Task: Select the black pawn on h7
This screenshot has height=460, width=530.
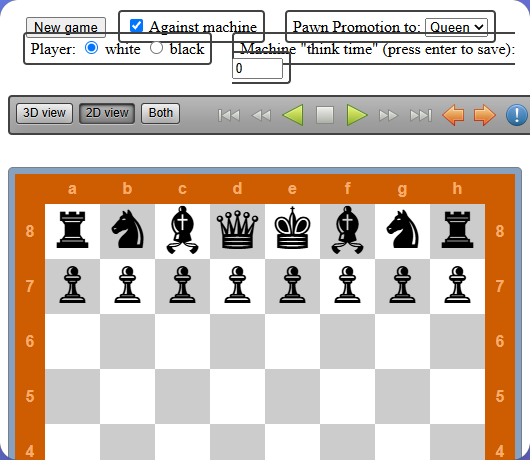Action: click(457, 286)
